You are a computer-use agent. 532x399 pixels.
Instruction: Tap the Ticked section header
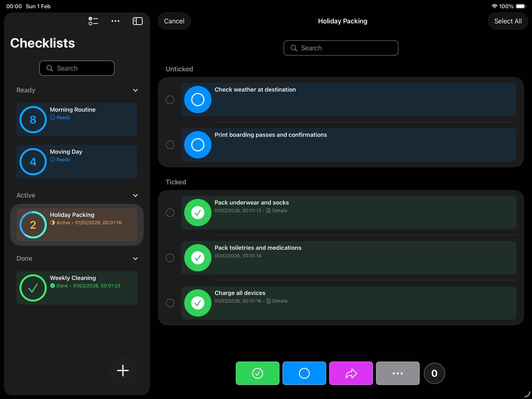(176, 182)
